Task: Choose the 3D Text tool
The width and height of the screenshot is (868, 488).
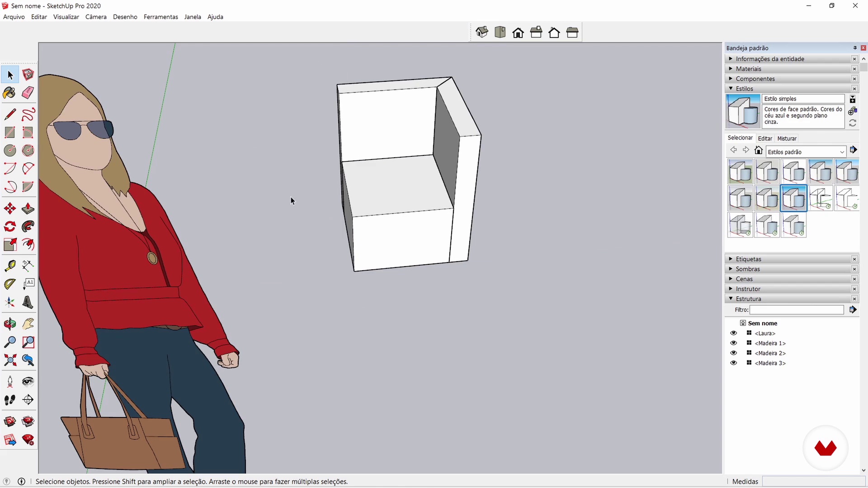Action: [28, 302]
